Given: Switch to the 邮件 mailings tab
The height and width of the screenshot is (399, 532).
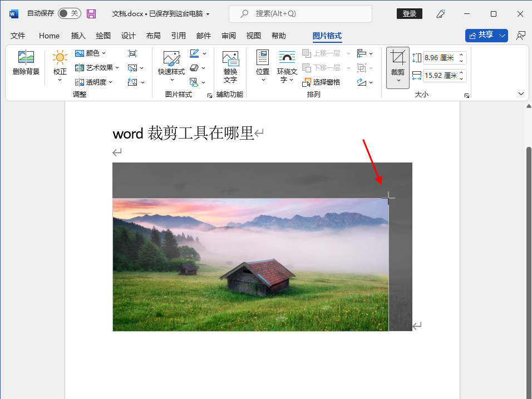Looking at the screenshot, I should click(204, 36).
